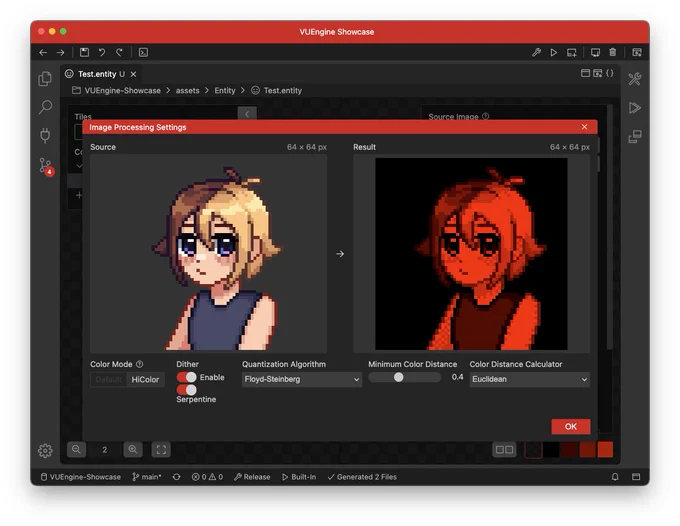This screenshot has height=526, width=680.
Task: Select the dark red palette swatch
Action: tap(569, 450)
